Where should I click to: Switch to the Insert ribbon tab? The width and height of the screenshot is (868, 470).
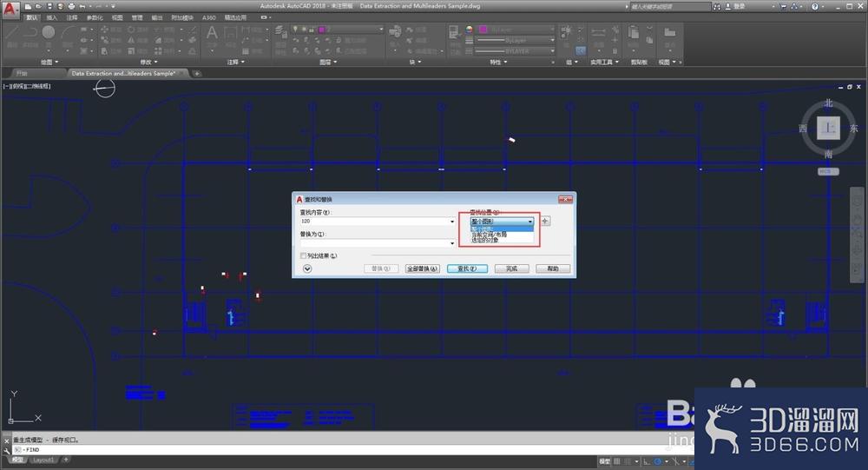pos(51,17)
